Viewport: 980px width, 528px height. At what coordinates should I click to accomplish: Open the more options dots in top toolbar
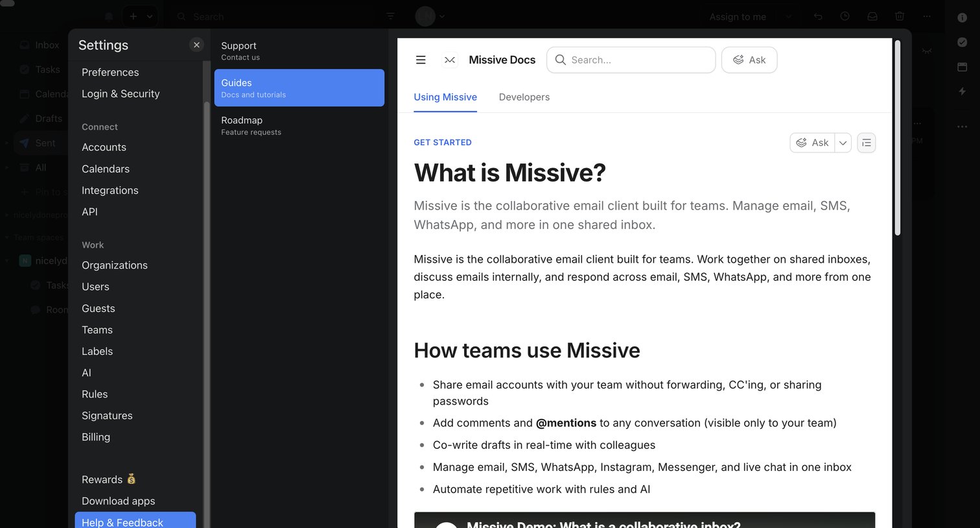click(x=927, y=16)
